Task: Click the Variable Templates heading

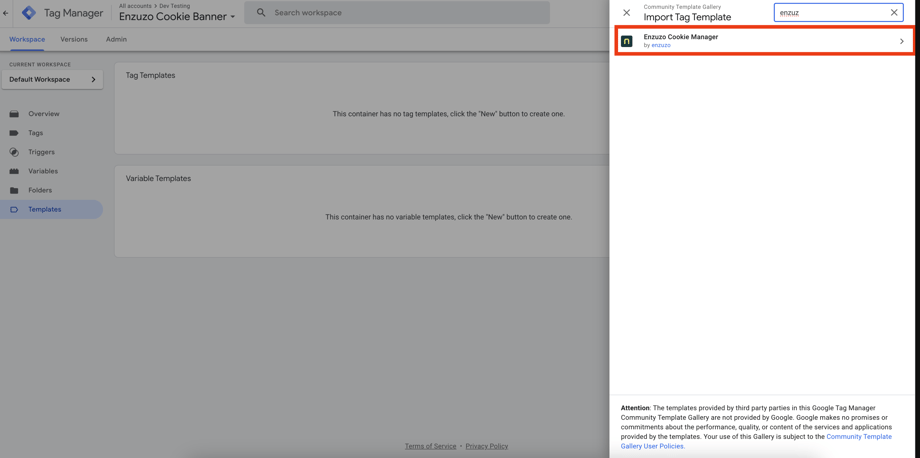Action: (158, 178)
